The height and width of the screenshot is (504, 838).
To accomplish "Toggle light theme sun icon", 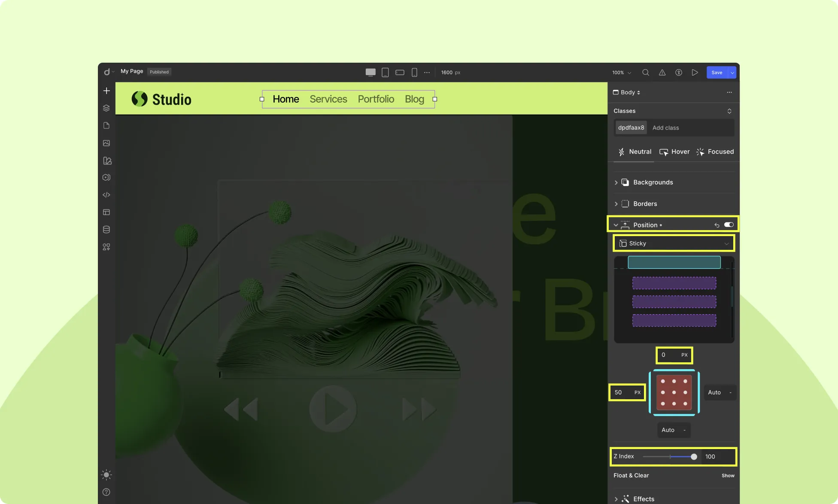I will pos(106,474).
